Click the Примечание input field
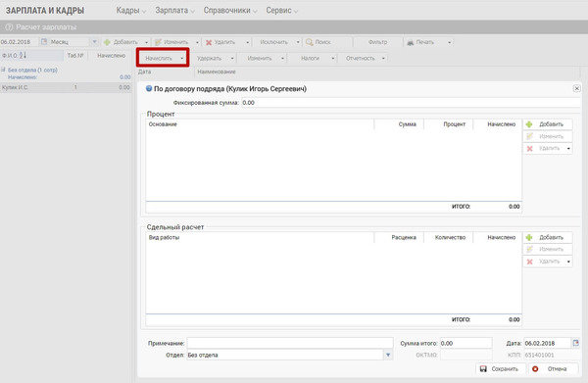 (x=290, y=343)
